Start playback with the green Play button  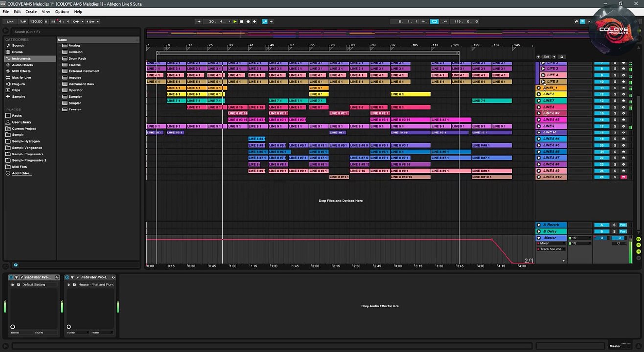(235, 22)
